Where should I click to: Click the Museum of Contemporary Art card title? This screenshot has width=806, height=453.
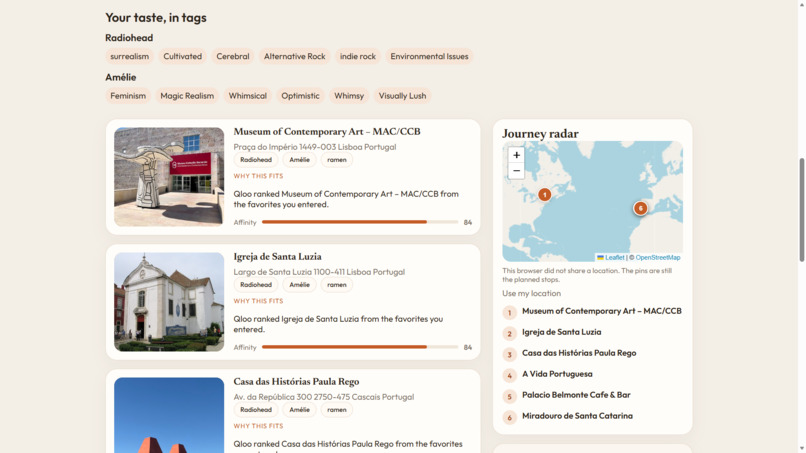pos(327,132)
